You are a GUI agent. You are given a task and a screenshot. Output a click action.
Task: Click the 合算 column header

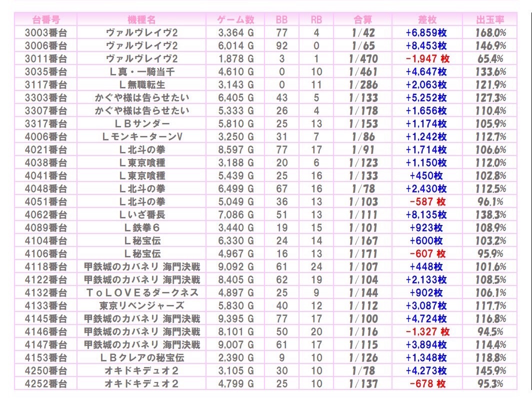click(x=363, y=19)
